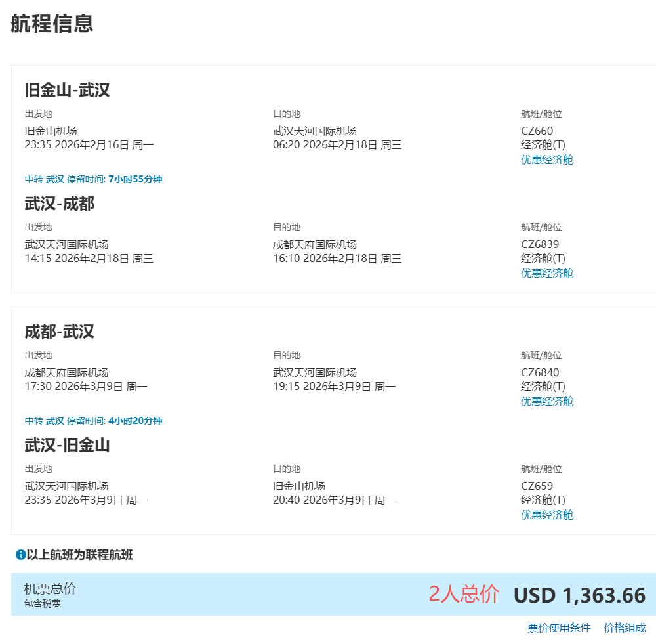The image size is (656, 644).
Task: Open 优惠经济舱 link under flight CZ659
Action: click(546, 515)
